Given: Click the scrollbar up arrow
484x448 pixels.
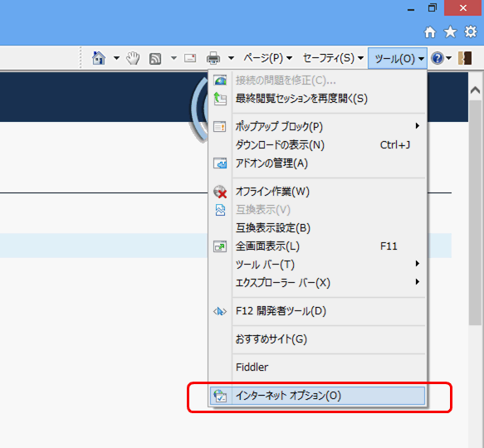Looking at the screenshot, I should pos(475,90).
